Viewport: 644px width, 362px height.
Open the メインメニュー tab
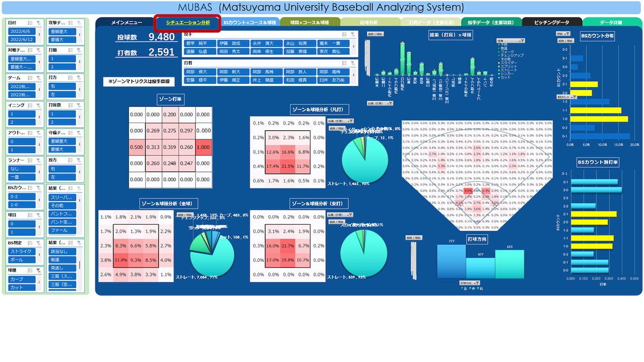coord(126,23)
